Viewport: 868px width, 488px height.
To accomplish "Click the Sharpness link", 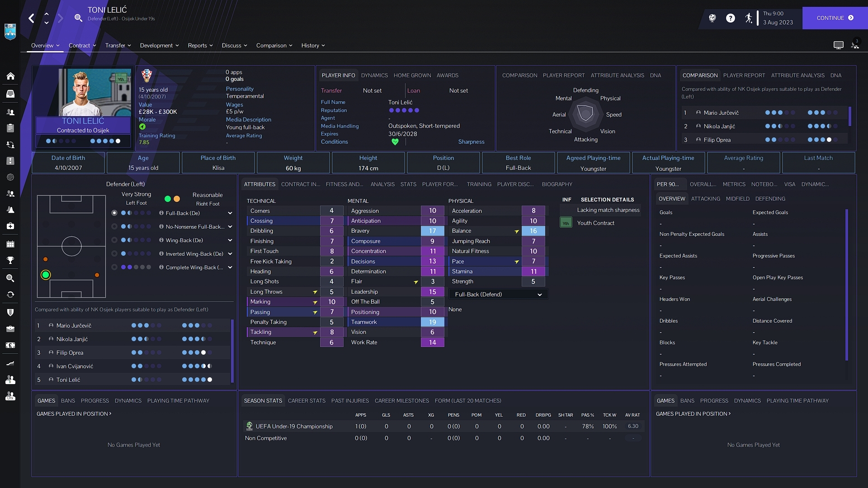I will [471, 142].
